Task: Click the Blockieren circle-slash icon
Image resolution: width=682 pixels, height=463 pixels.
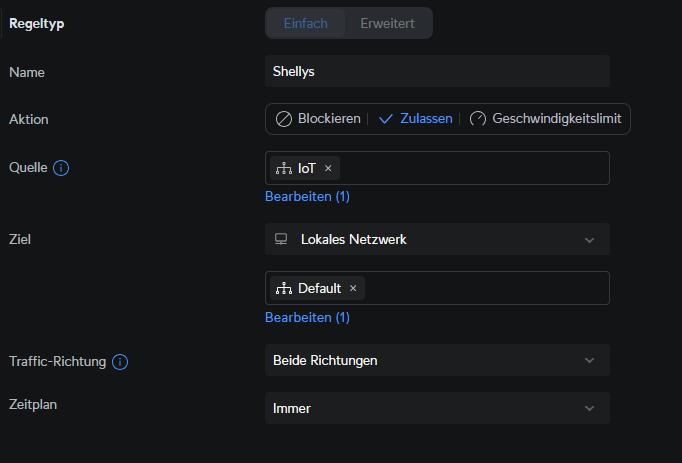Action: 284,119
